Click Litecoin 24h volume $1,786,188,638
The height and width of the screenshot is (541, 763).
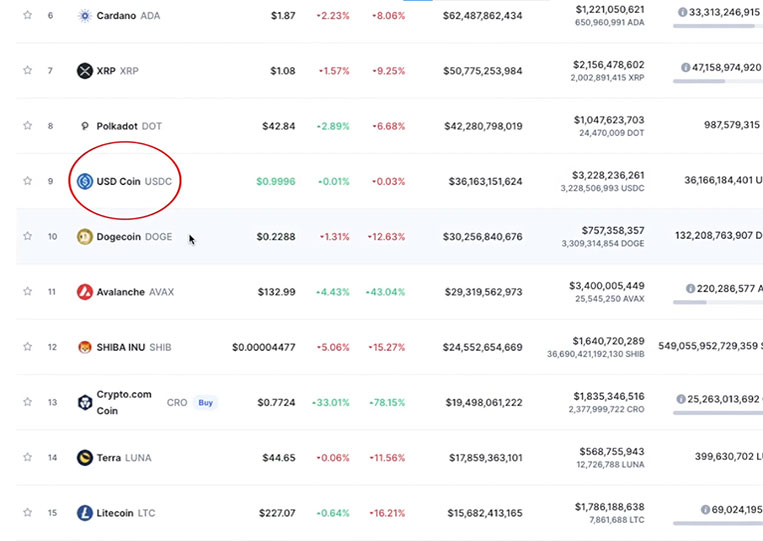click(x=609, y=507)
